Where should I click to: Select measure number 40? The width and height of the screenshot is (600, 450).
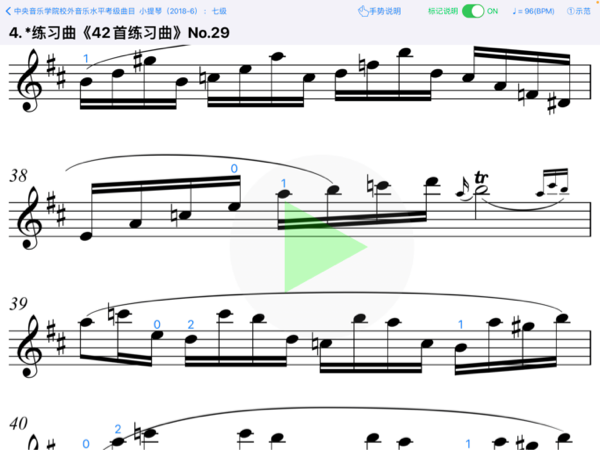tap(18, 424)
